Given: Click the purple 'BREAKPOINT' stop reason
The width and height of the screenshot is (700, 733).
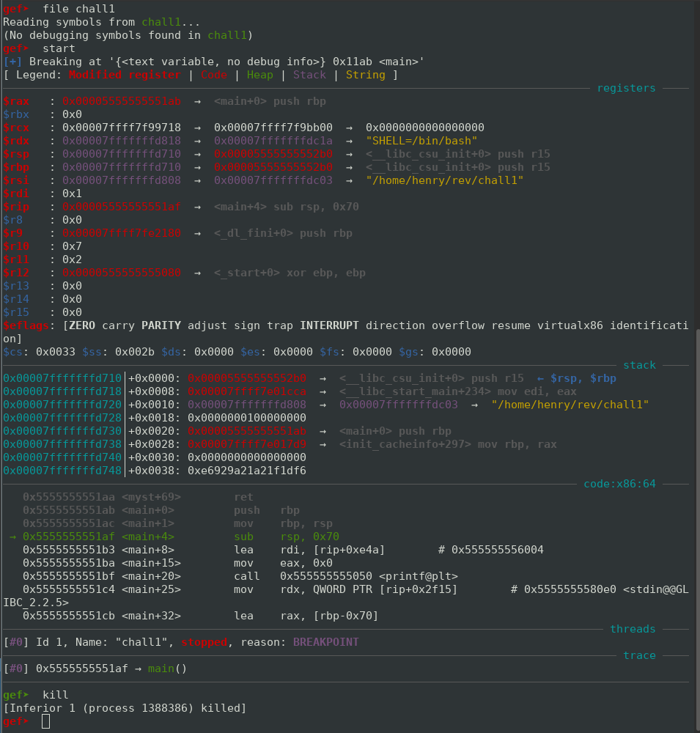Looking at the screenshot, I should click(x=325, y=642).
